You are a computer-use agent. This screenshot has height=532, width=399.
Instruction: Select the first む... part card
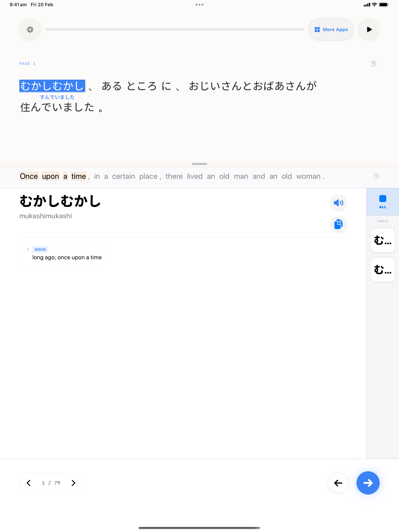click(x=382, y=240)
